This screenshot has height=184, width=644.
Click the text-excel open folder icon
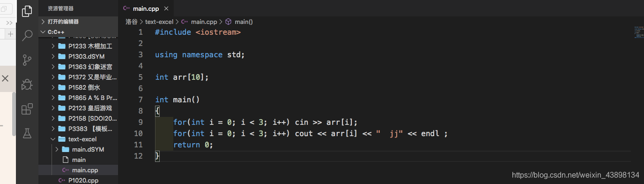pos(62,139)
